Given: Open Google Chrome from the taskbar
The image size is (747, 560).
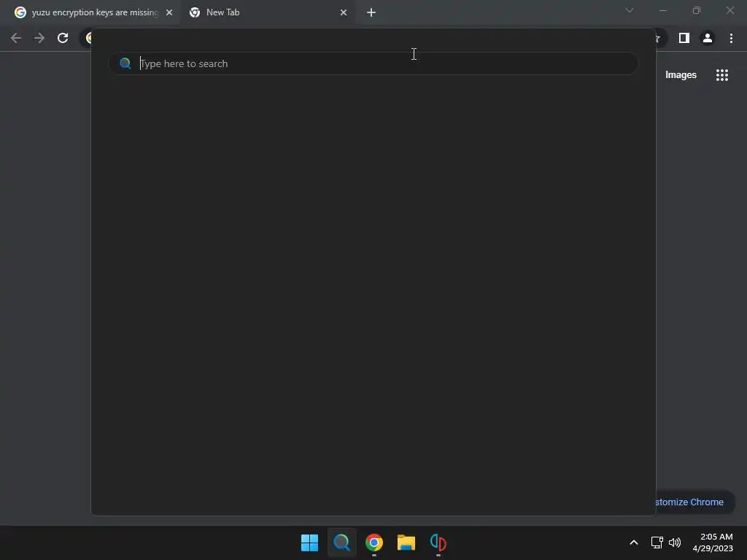Looking at the screenshot, I should (374, 542).
